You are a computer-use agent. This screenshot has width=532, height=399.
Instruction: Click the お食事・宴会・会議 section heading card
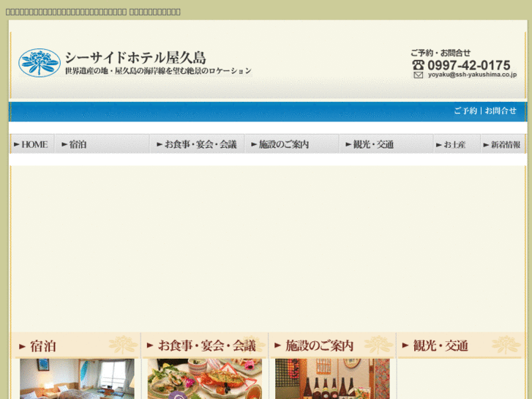pyautogui.click(x=205, y=346)
